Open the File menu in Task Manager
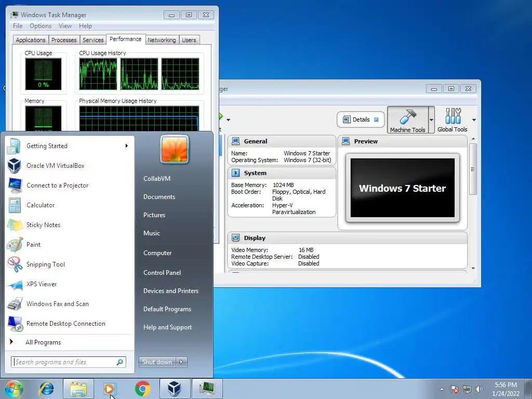Image resolution: width=532 pixels, height=399 pixels. [18, 26]
